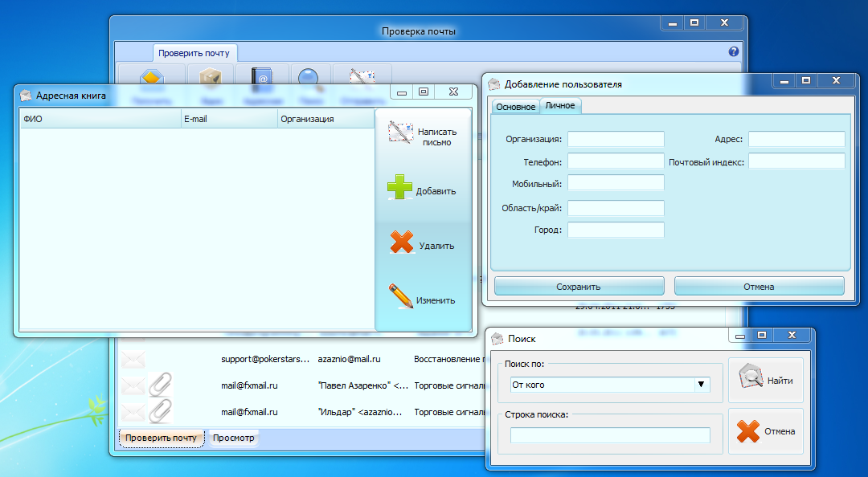Screen dimensions: 868x477
Task: Select the Личное tab
Action: [x=560, y=106]
